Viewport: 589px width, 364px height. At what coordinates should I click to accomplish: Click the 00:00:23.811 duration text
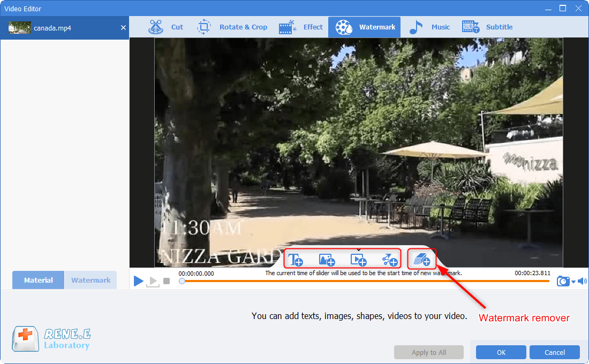pyautogui.click(x=532, y=273)
